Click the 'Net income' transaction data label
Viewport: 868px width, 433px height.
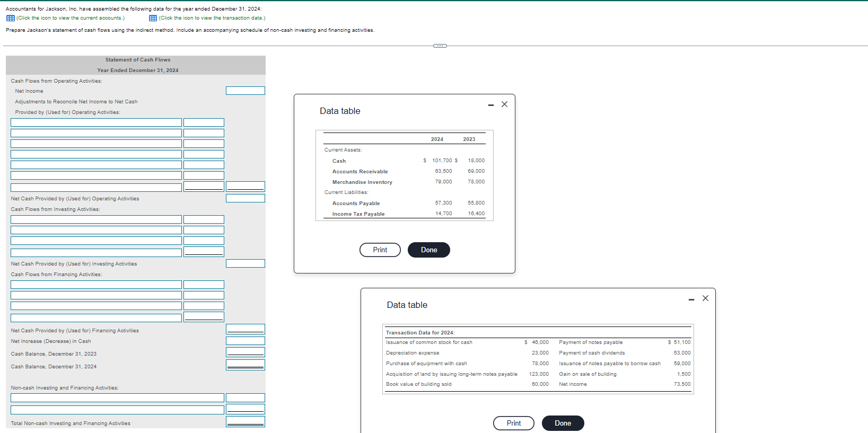pos(573,384)
